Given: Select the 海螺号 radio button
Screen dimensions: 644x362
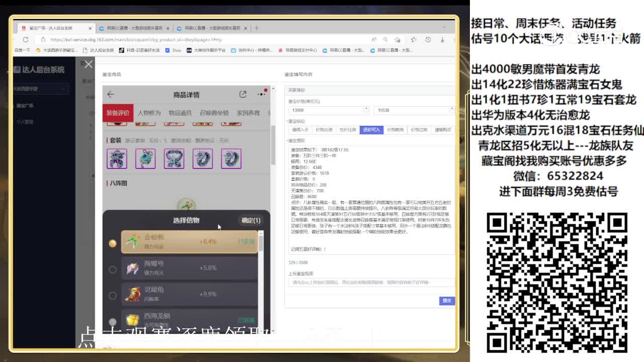Looking at the screenshot, I should coord(113,269).
